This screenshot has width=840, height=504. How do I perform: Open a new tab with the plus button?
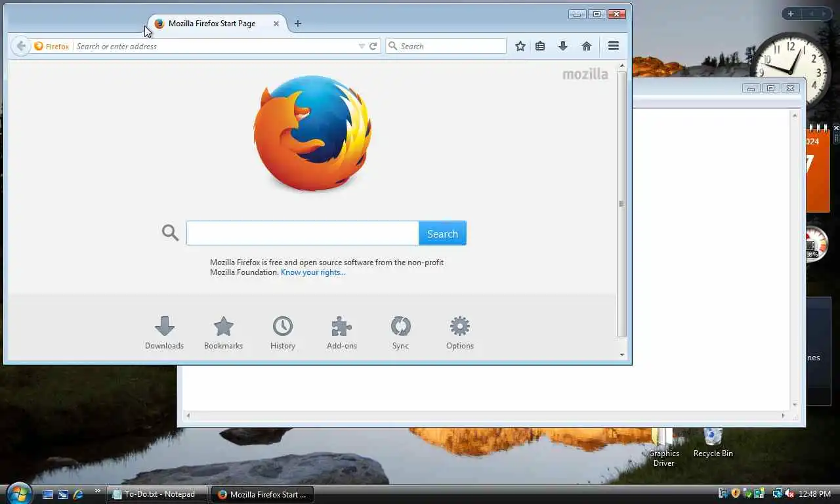298,24
